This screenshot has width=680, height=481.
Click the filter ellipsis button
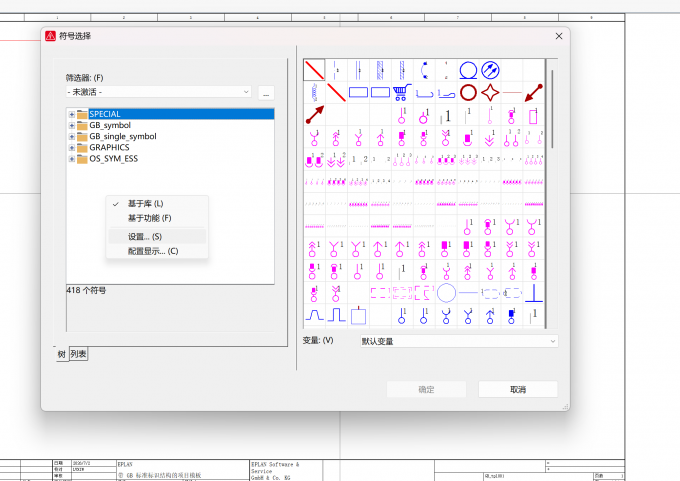266,93
